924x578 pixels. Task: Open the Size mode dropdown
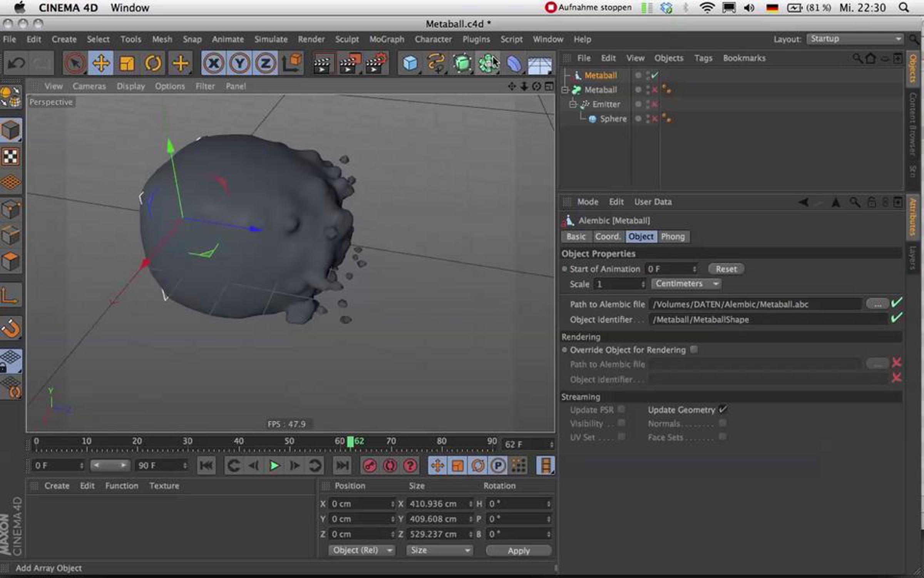click(440, 550)
